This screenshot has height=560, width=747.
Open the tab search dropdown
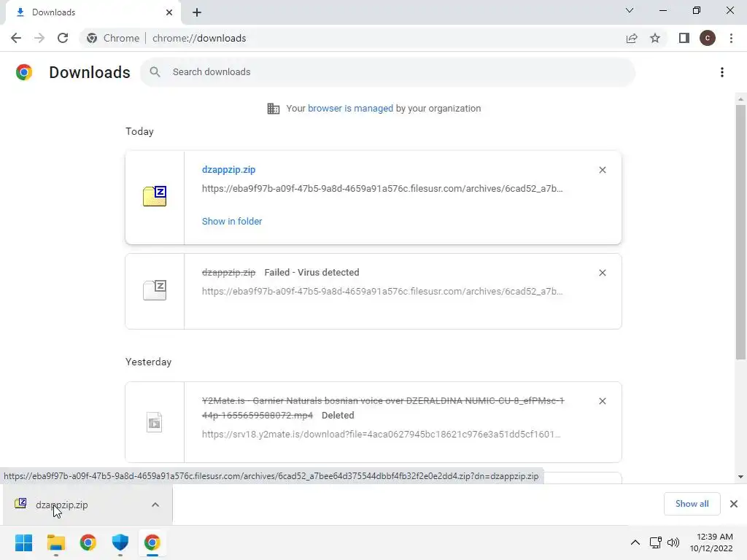[630, 10]
